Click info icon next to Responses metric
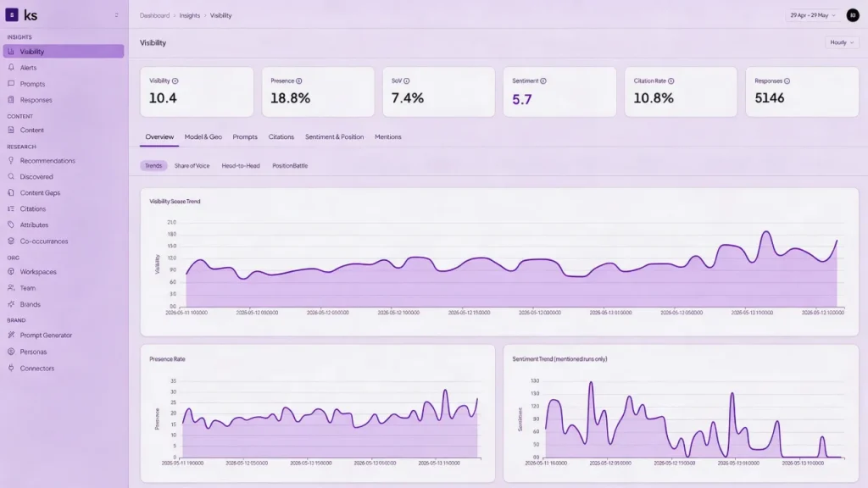 [x=787, y=80]
